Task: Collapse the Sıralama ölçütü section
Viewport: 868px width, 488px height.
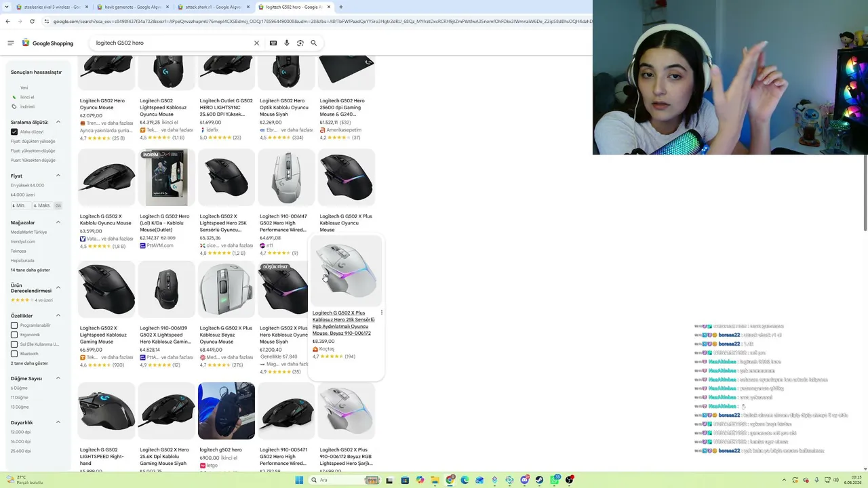Action: point(58,122)
